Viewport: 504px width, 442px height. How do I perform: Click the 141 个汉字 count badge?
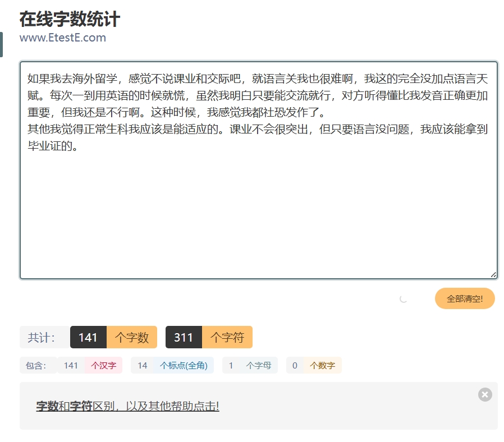click(90, 365)
